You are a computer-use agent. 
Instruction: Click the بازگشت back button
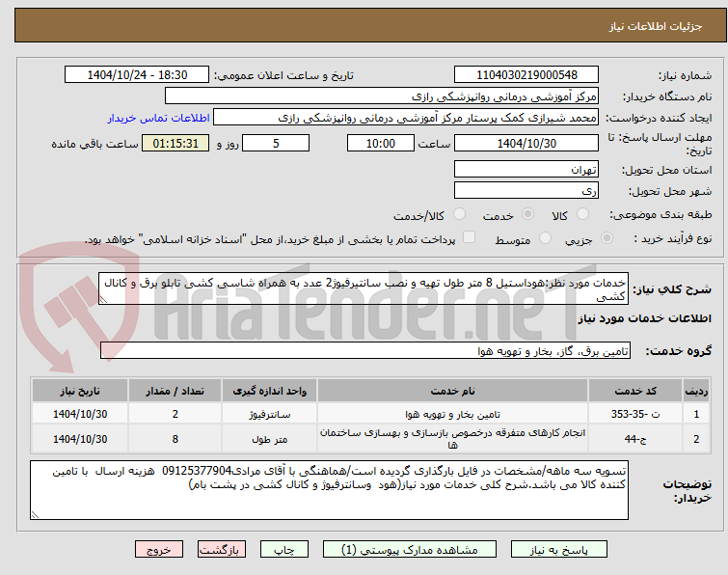tap(221, 550)
